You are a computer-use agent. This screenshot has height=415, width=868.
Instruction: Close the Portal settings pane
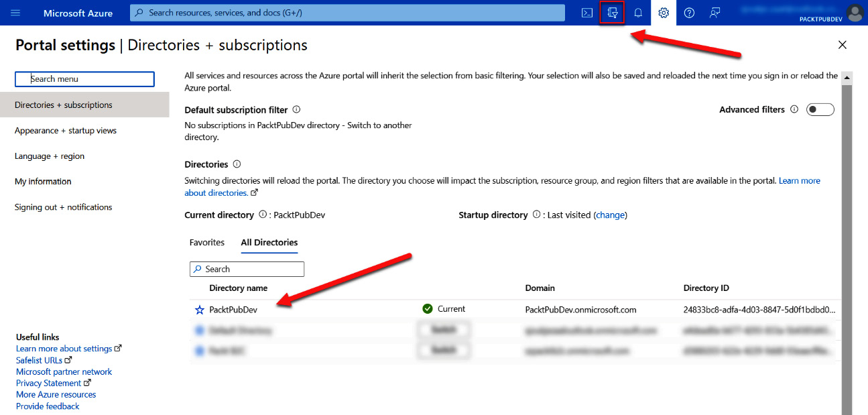click(843, 45)
